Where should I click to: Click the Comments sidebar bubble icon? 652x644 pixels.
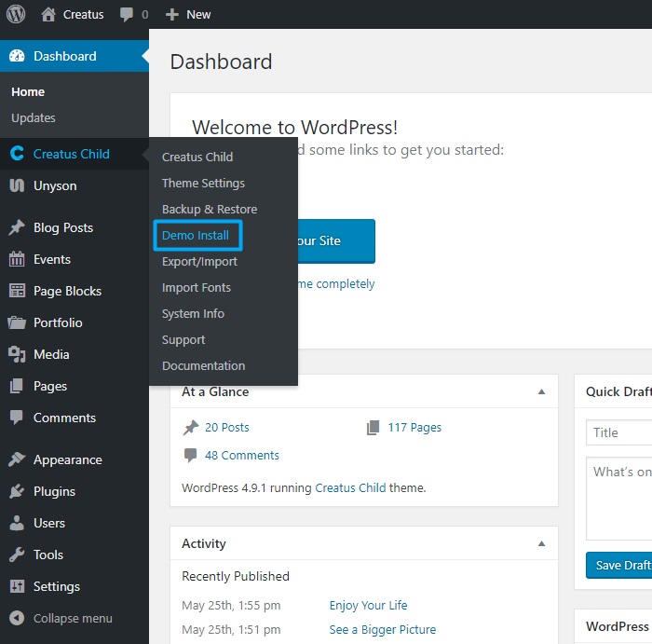[17, 418]
